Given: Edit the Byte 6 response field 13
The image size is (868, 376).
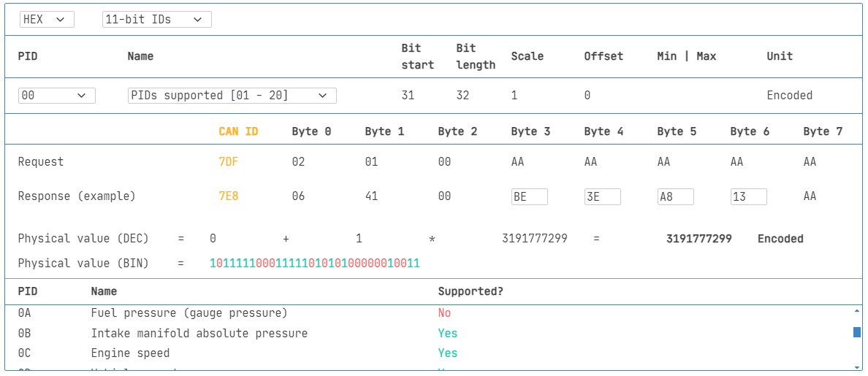Looking at the screenshot, I should (749, 196).
